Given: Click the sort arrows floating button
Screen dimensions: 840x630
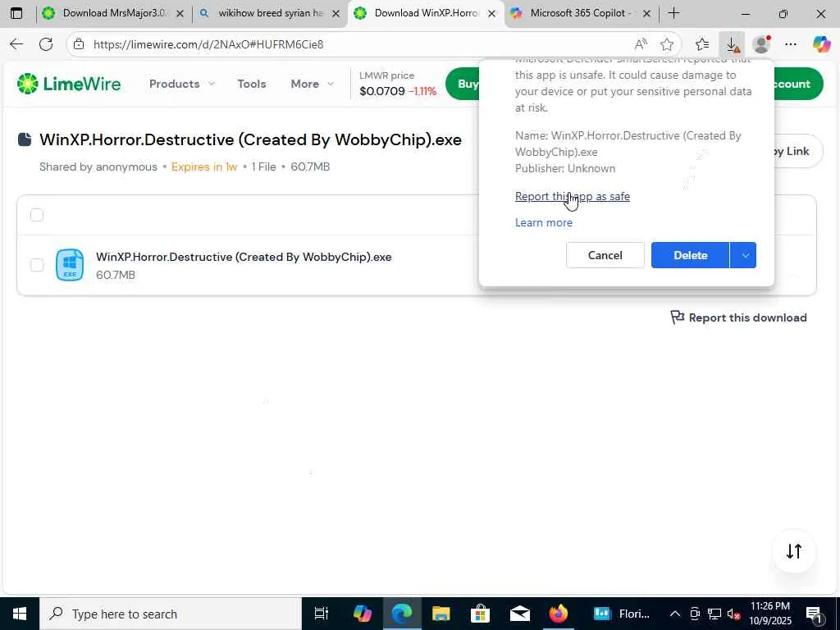Looking at the screenshot, I should tap(794, 551).
